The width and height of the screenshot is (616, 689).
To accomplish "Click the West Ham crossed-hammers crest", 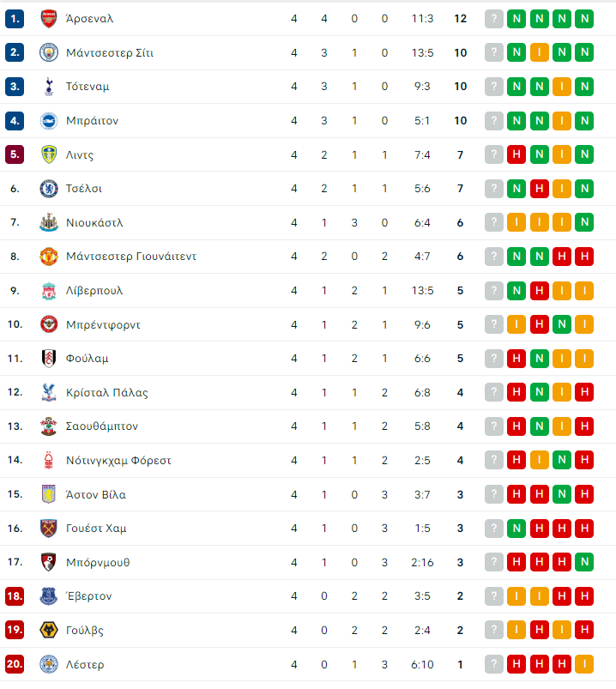I will [x=49, y=529].
